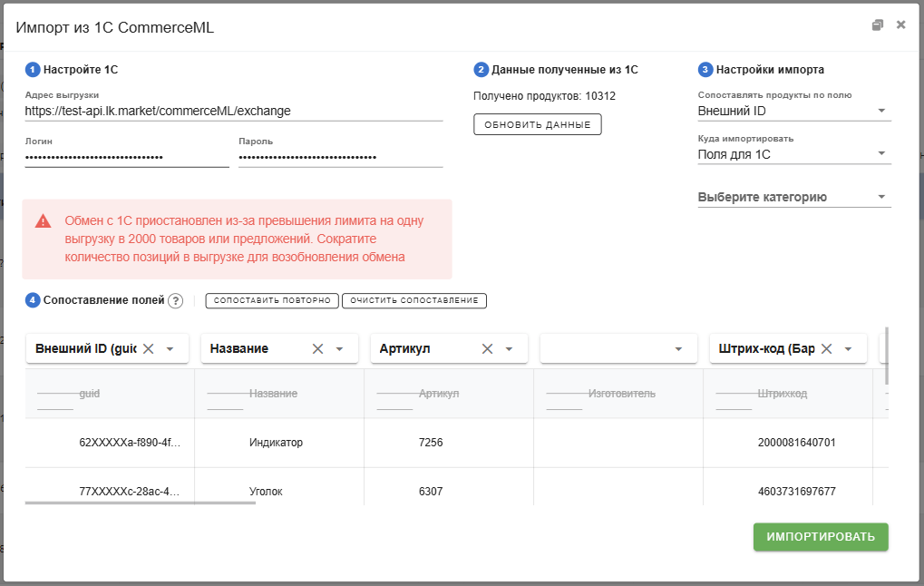Click the barcode 2000081640701
The width and height of the screenshot is (924, 586).
[x=797, y=443]
